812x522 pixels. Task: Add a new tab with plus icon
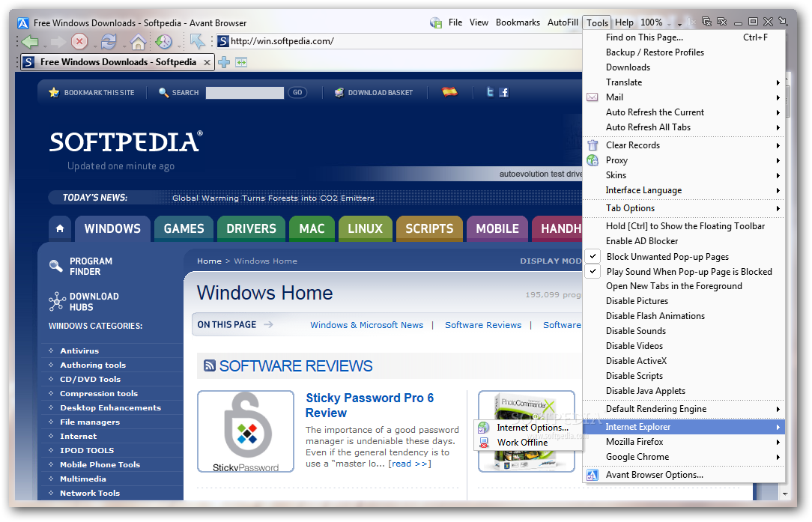click(224, 62)
